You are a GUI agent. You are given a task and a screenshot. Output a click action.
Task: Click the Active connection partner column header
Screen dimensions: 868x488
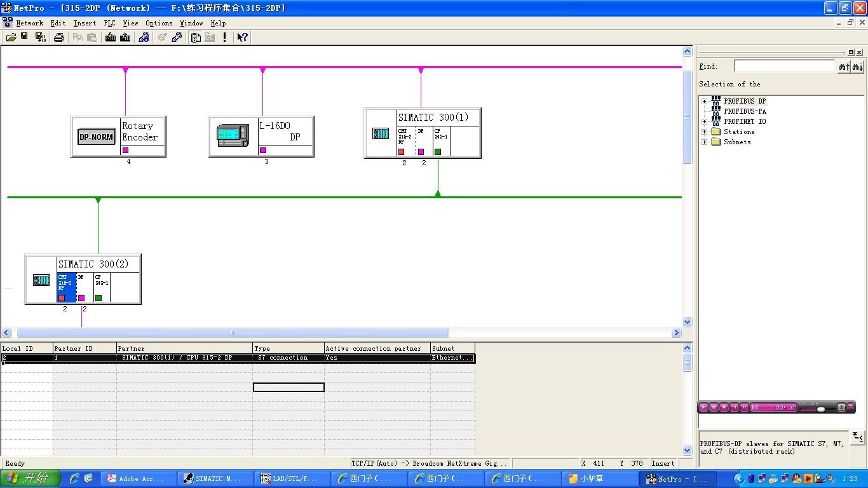[377, 348]
